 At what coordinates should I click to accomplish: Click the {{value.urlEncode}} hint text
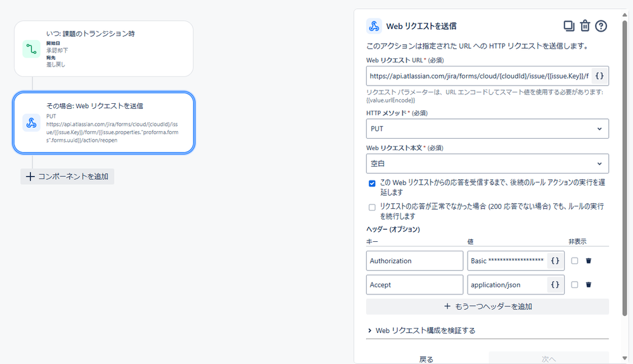coord(390,101)
